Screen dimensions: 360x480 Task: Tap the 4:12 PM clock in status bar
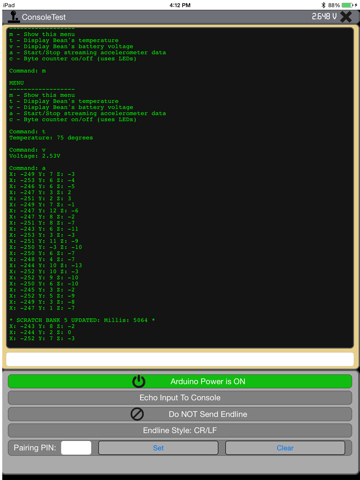pos(180,5)
